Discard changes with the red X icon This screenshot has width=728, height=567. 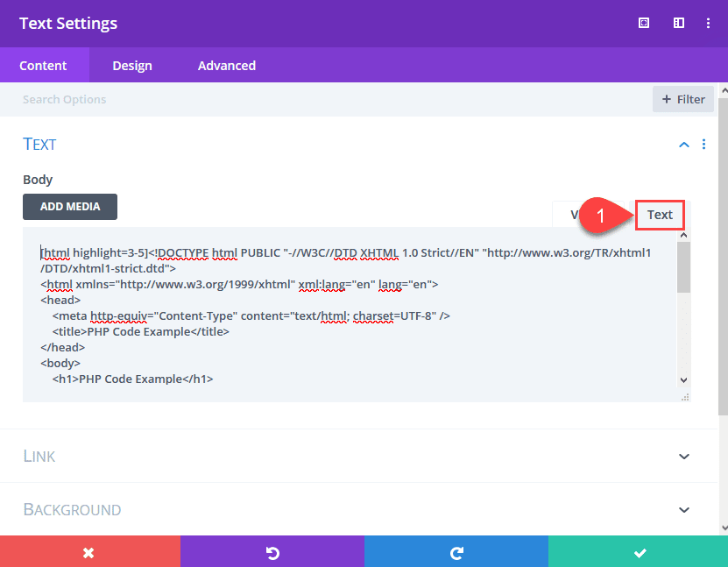point(90,552)
